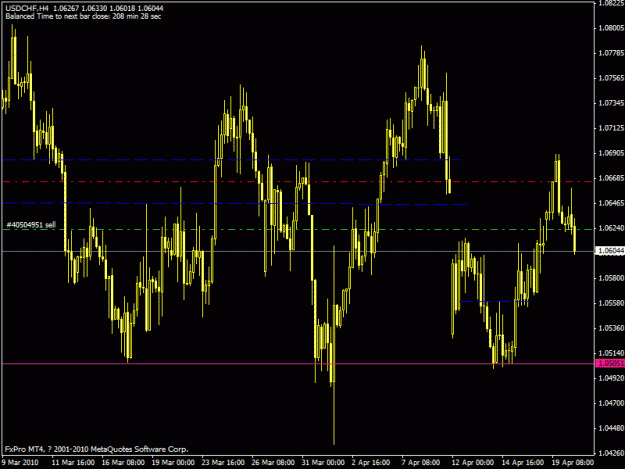625x469 pixels.
Task: Click the current bid price tag 1.06044
Action: 609,251
